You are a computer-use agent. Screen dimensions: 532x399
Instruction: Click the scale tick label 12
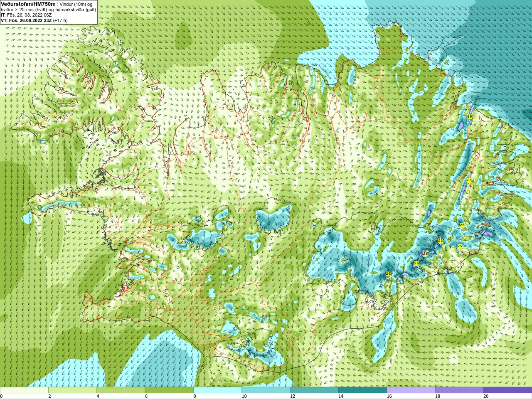(292, 396)
